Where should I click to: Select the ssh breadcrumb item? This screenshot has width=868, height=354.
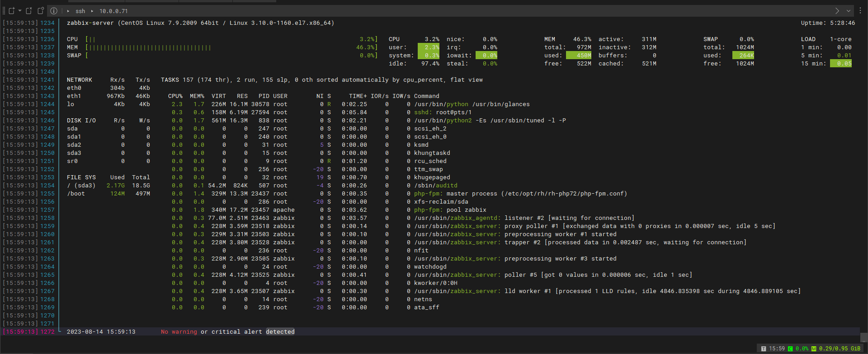80,11
